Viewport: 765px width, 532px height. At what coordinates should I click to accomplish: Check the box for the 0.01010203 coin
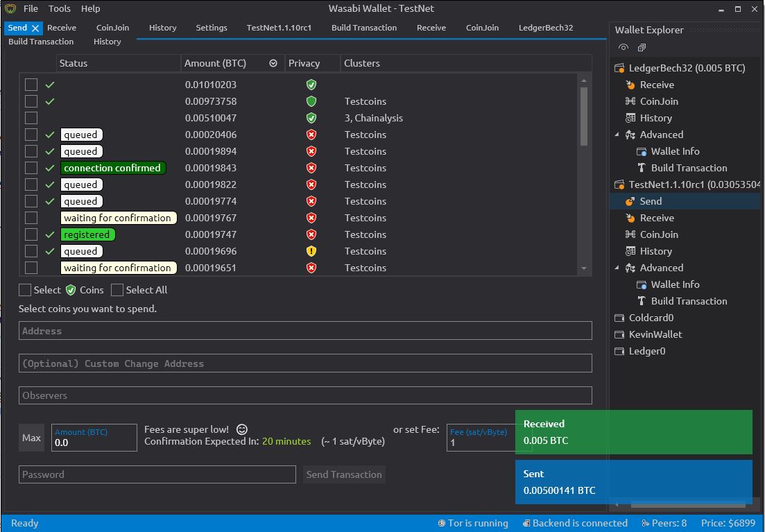[x=31, y=85]
